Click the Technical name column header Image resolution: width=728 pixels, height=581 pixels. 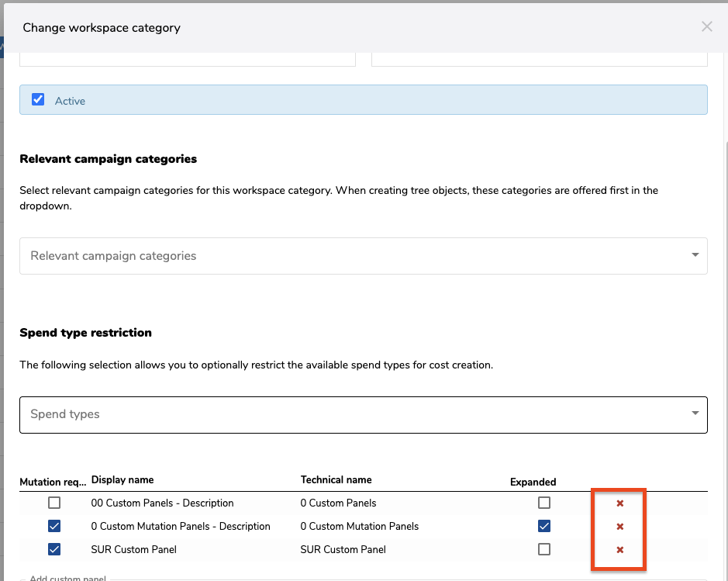[336, 480]
